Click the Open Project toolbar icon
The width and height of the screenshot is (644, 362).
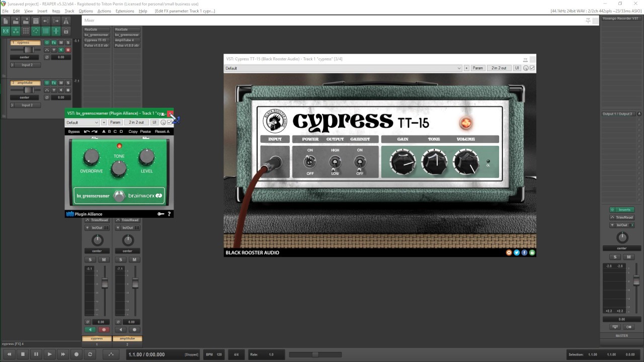point(16,21)
